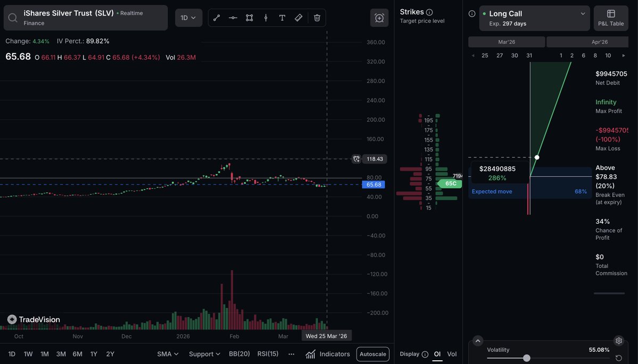The height and width of the screenshot is (364, 638).
Task: Add a price alert with the alarm icon
Action: pos(379,18)
